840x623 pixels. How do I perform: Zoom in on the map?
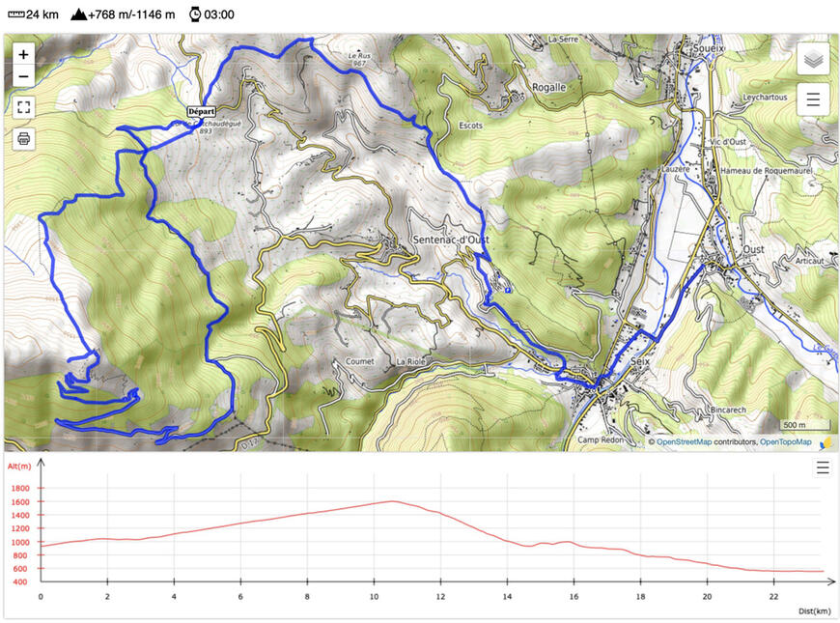(x=23, y=55)
